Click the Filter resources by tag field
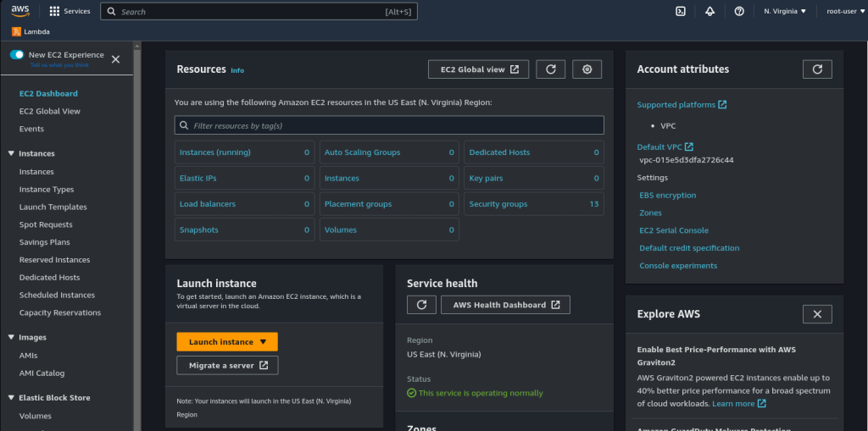 point(389,125)
